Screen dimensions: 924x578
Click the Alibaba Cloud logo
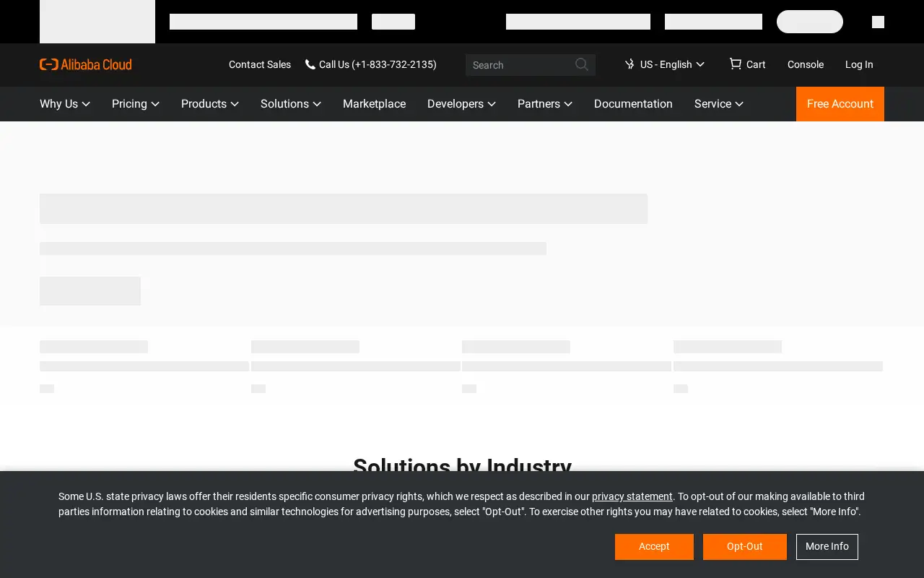[86, 64]
